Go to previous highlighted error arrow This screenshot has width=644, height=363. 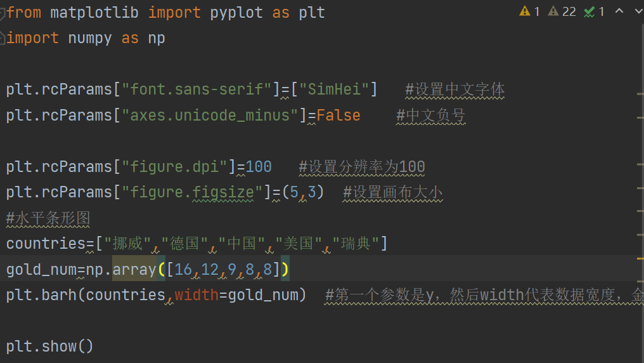pyautogui.click(x=619, y=11)
